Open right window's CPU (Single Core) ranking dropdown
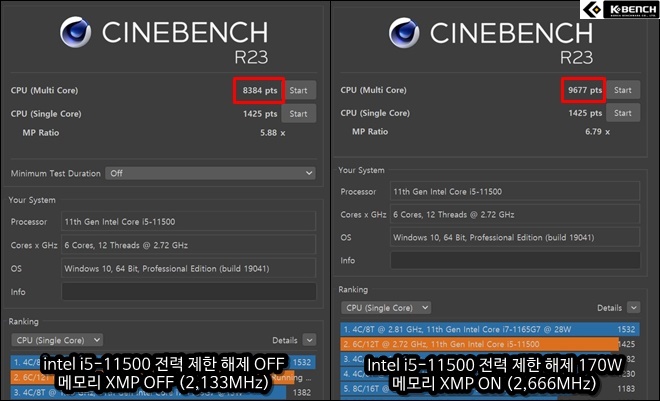This screenshot has width=660, height=401. [386, 308]
